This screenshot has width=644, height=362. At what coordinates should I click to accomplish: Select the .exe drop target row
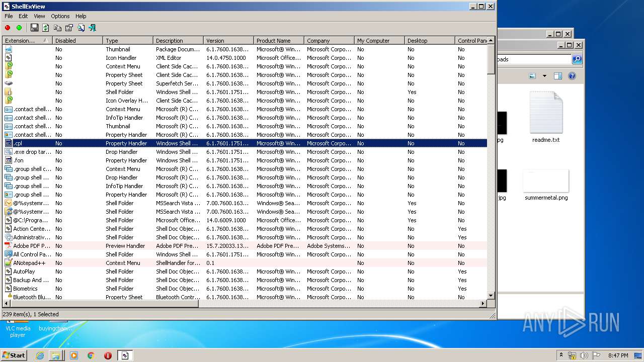tap(245, 152)
